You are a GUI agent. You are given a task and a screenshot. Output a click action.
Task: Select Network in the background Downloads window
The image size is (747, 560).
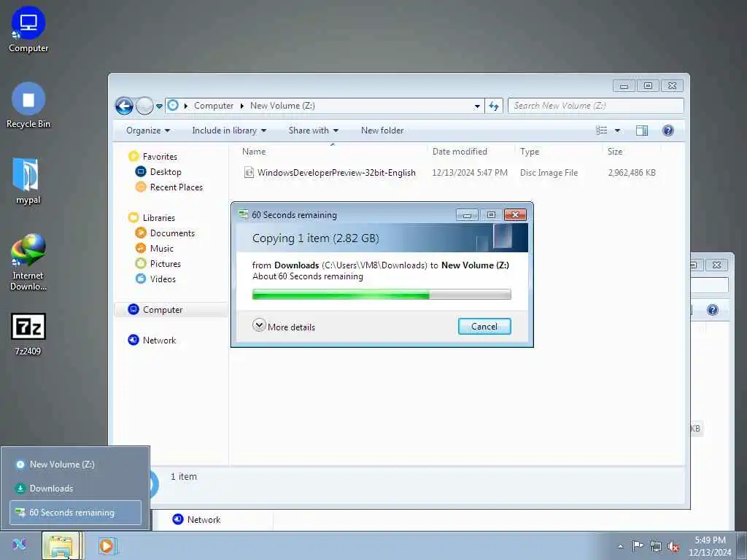pyautogui.click(x=197, y=519)
